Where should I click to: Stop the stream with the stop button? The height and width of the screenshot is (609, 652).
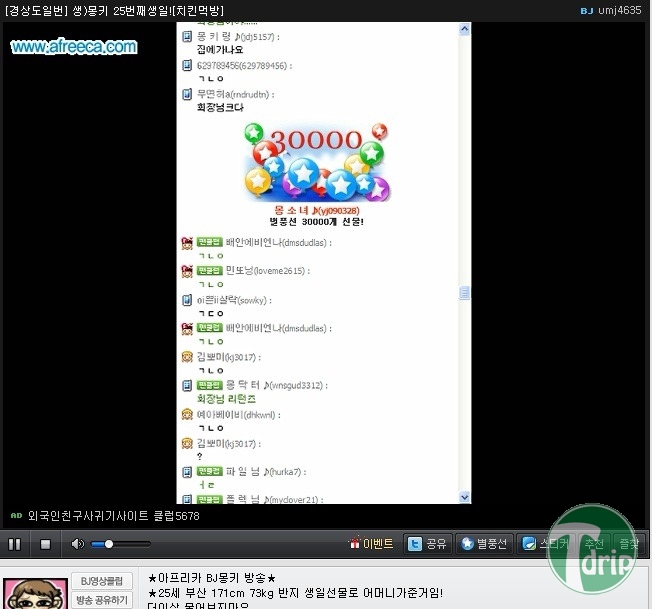[x=45, y=544]
